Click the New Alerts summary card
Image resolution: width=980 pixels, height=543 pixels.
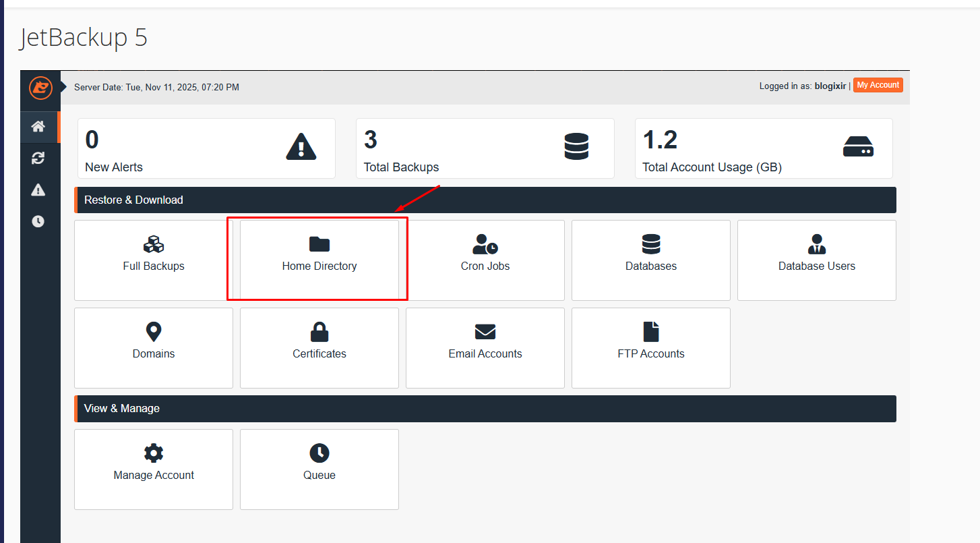point(206,148)
